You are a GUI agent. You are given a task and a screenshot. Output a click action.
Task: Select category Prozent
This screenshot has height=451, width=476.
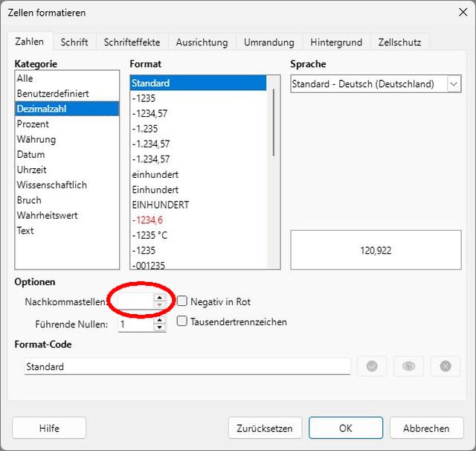(67, 124)
